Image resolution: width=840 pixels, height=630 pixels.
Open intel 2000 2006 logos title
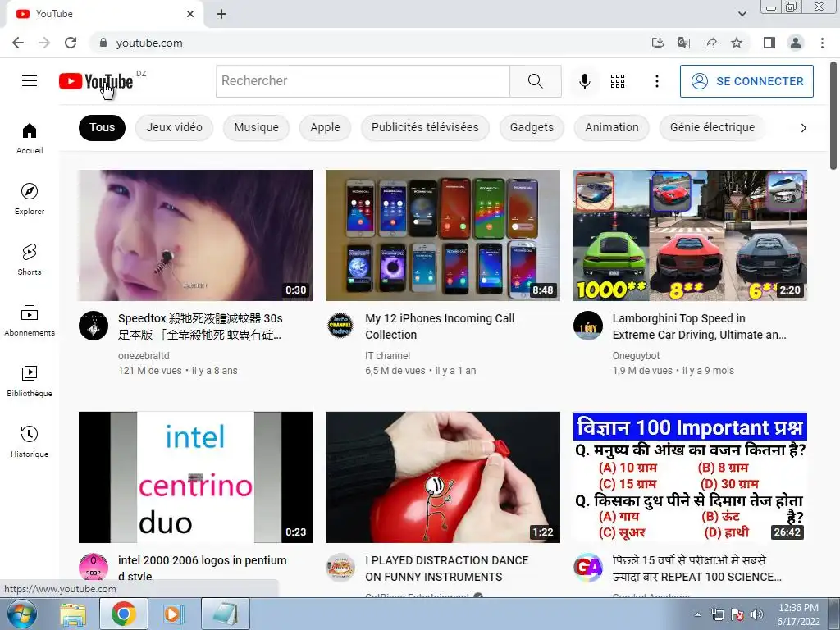click(x=203, y=568)
